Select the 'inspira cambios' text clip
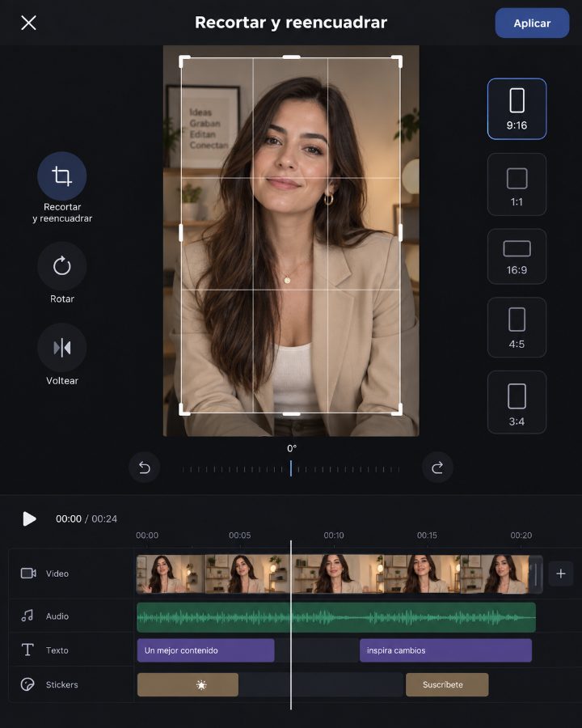This screenshot has width=582, height=728. coord(445,650)
